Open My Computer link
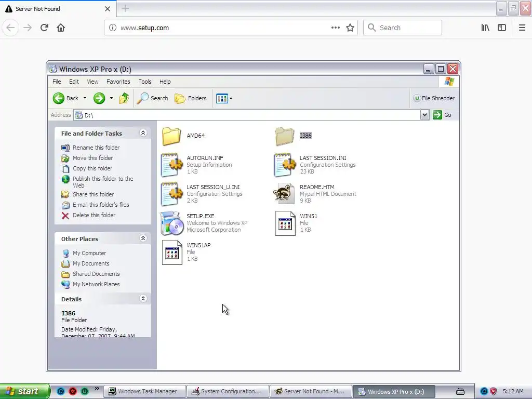 coord(89,253)
